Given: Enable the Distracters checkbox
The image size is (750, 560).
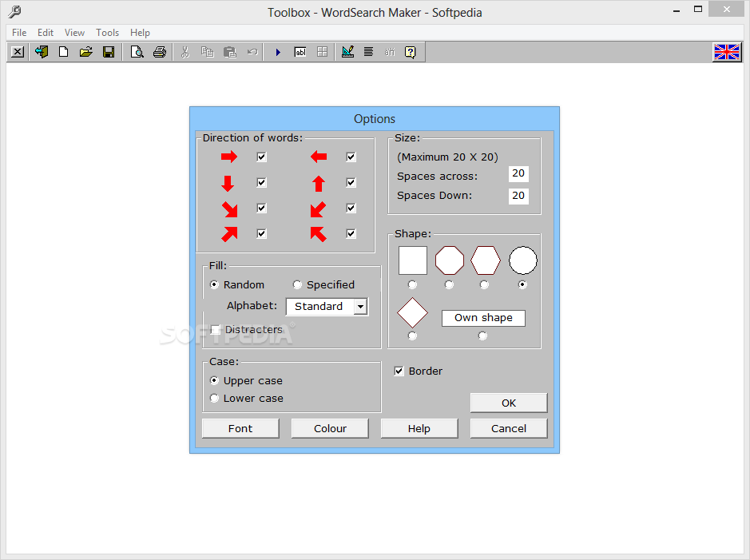Looking at the screenshot, I should [x=215, y=329].
